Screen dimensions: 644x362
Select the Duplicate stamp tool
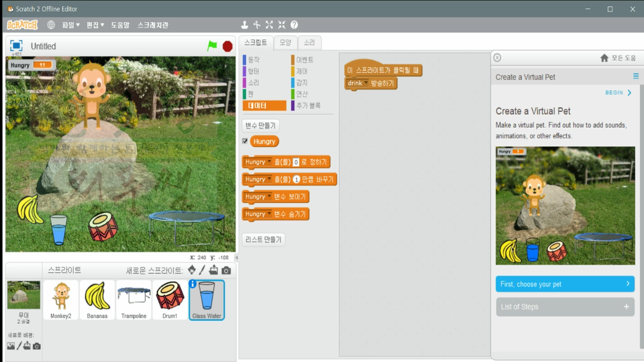click(245, 25)
